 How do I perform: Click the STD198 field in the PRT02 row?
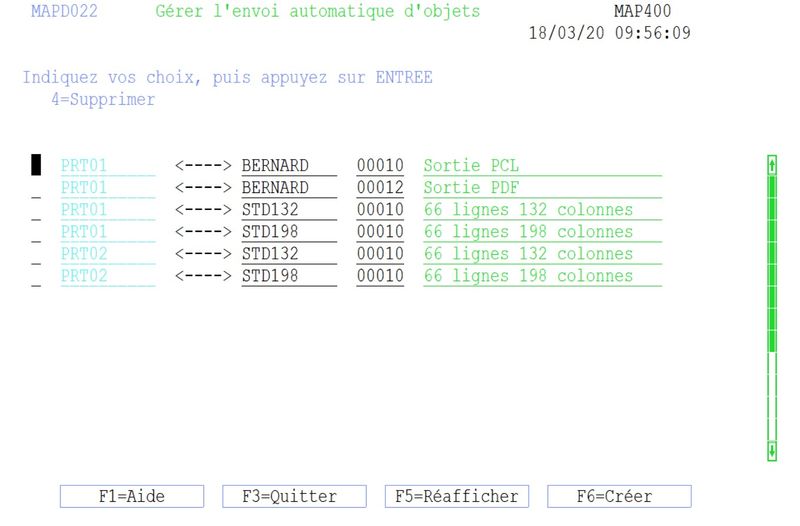coord(288,276)
